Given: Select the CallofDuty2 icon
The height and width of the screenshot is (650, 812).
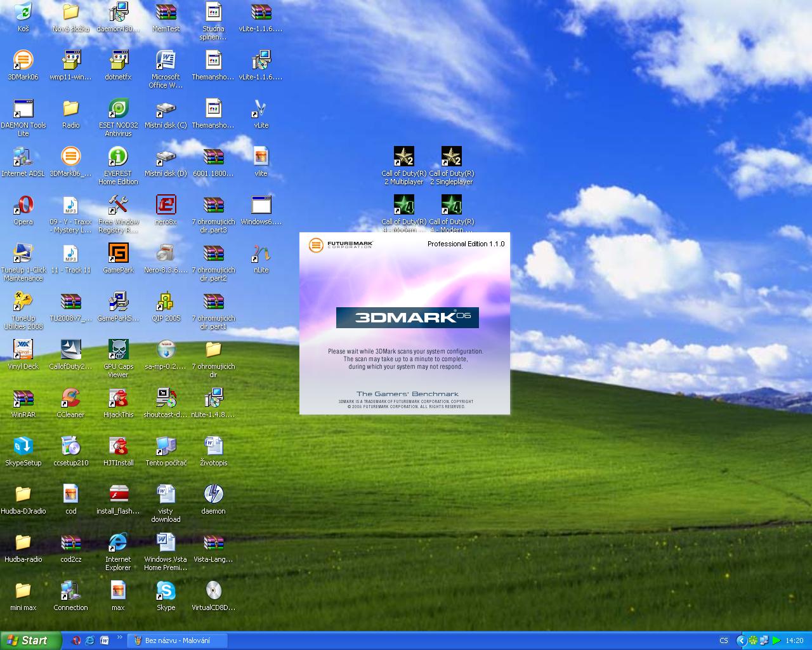Looking at the screenshot, I should pos(71,350).
